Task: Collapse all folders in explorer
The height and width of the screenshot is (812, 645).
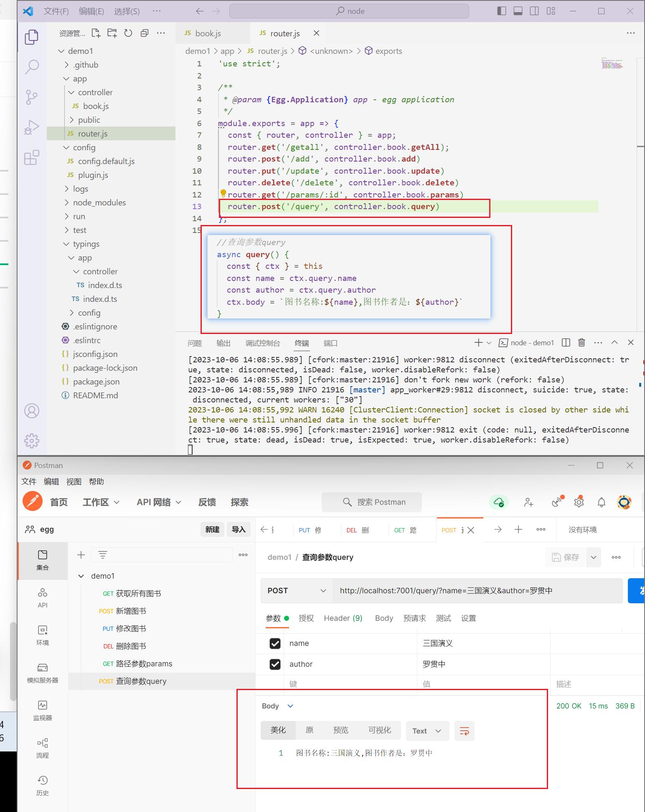Action: (145, 33)
